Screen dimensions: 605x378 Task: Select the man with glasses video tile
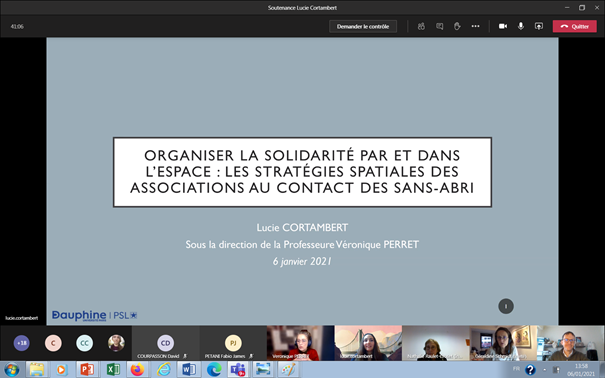point(571,343)
